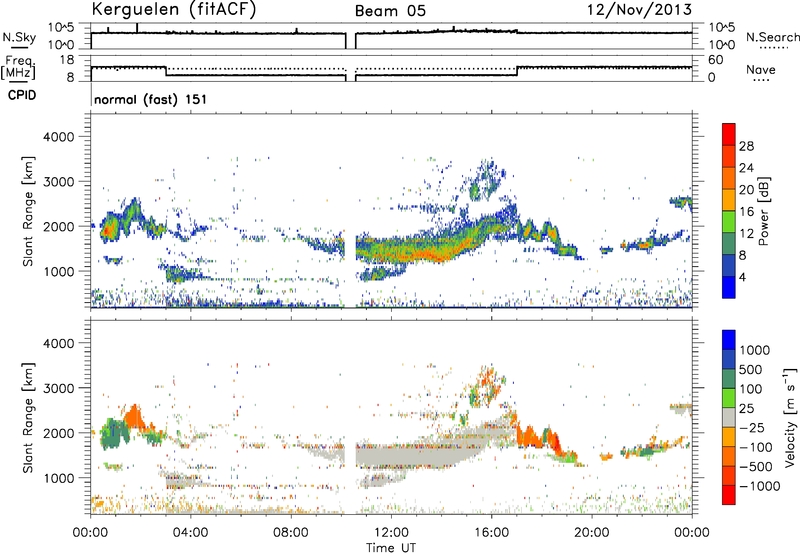Click the '500' velocity colorbar tick label
This screenshot has height=554, width=800.
coord(751,369)
